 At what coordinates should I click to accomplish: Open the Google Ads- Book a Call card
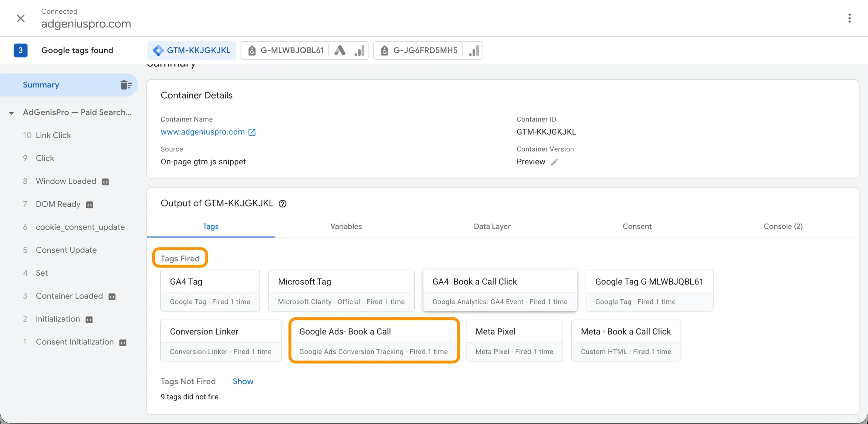click(x=374, y=341)
